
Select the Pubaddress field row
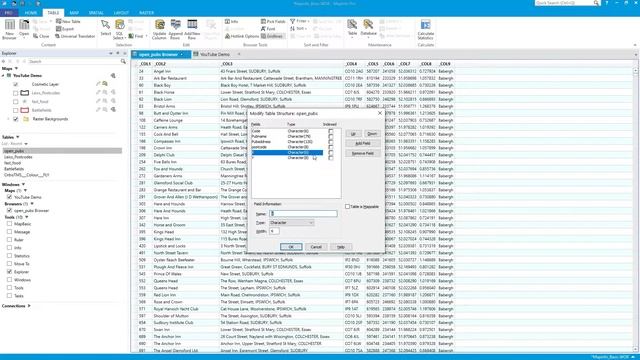287,142
